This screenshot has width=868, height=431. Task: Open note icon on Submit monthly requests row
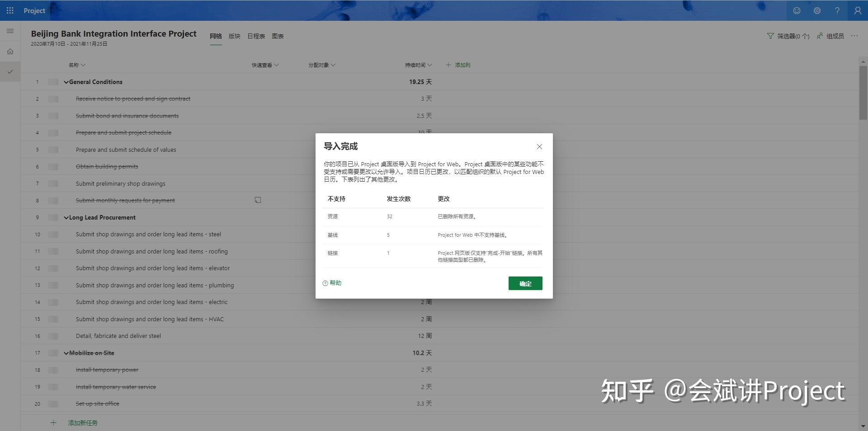tap(258, 200)
